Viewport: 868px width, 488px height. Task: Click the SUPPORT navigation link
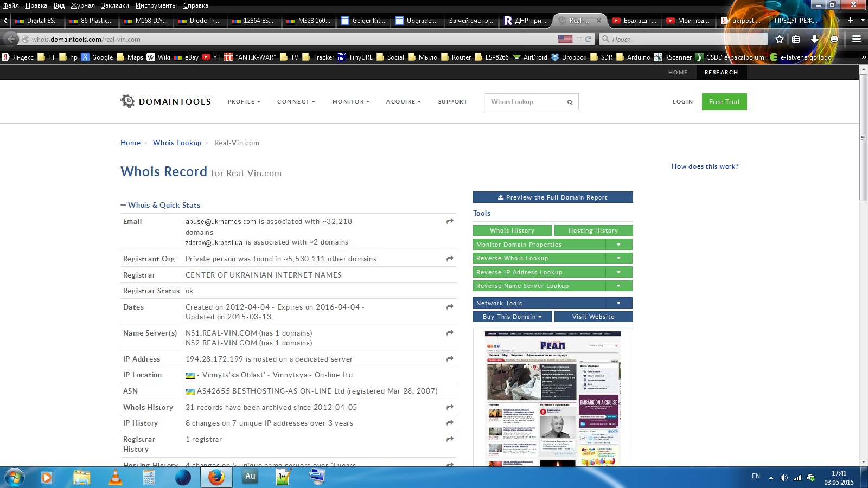point(452,101)
